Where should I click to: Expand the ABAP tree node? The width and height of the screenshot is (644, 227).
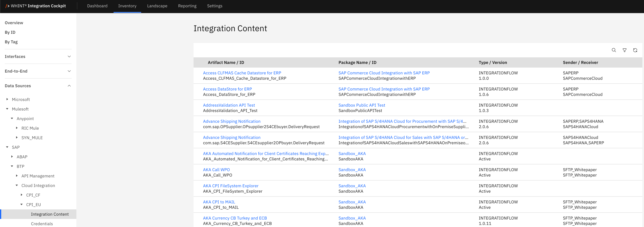(x=12, y=157)
